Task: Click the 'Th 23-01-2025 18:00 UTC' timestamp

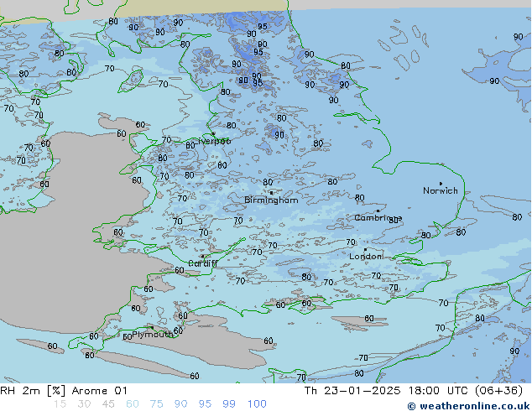Action: (x=387, y=391)
